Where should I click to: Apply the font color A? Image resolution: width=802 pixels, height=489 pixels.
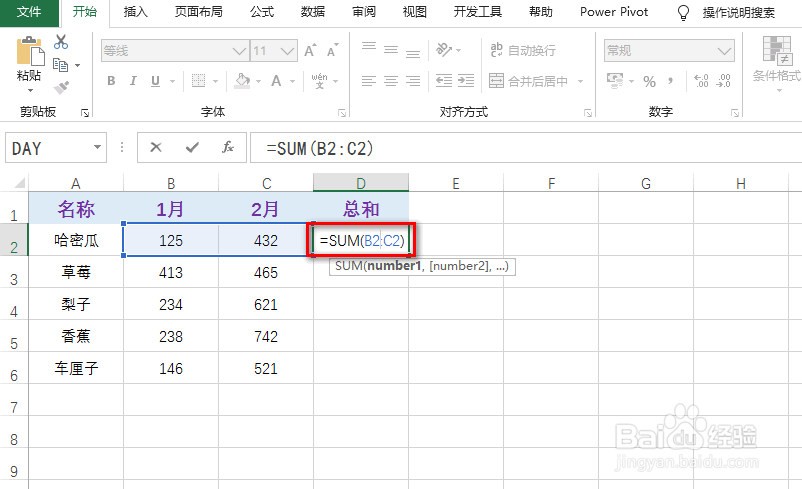tap(276, 81)
